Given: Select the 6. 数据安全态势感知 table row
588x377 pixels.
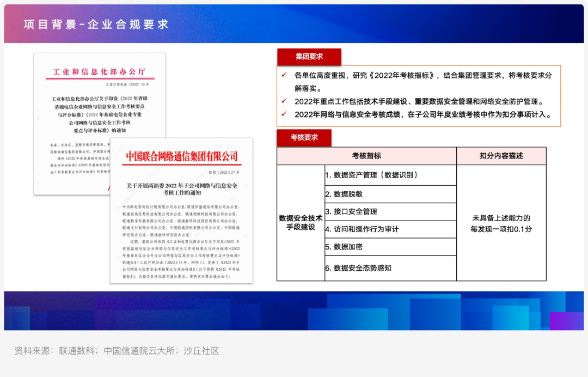Looking at the screenshot, I should (390, 268).
